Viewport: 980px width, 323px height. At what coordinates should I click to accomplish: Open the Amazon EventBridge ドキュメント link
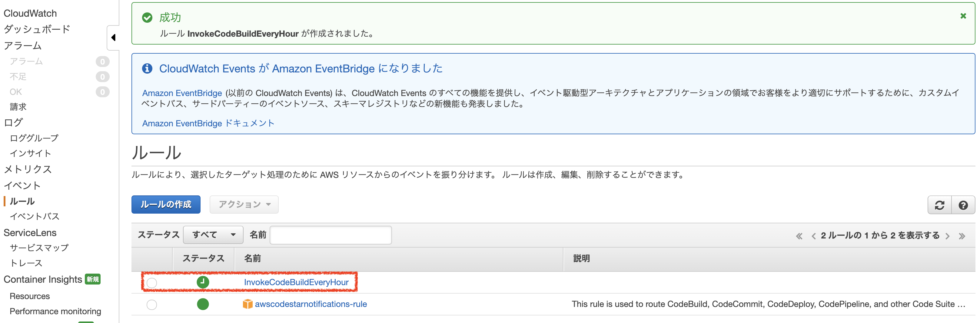click(208, 123)
